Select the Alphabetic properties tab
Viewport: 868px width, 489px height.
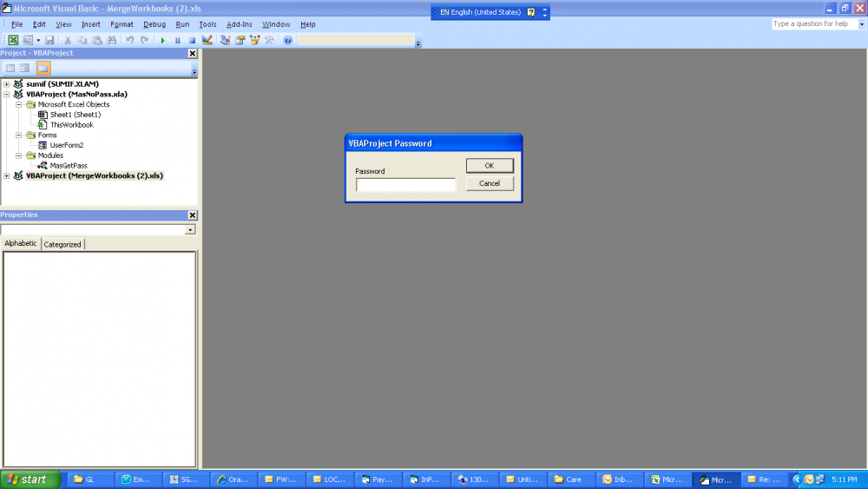[x=21, y=244]
